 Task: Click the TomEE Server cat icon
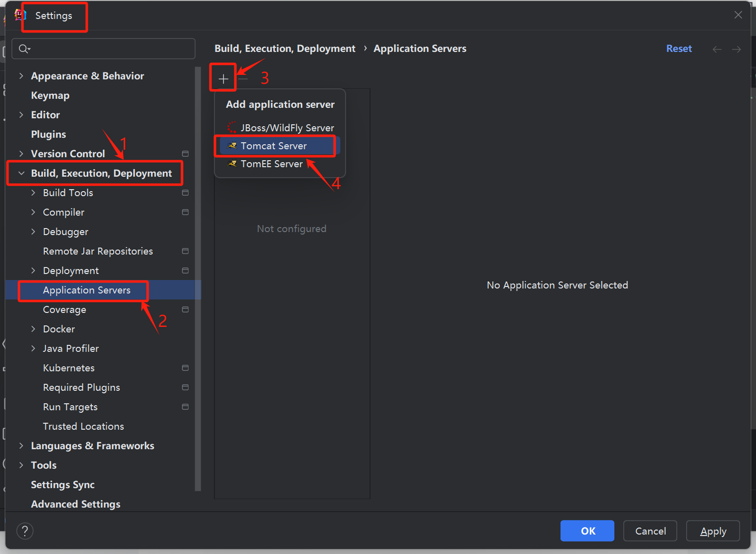232,164
